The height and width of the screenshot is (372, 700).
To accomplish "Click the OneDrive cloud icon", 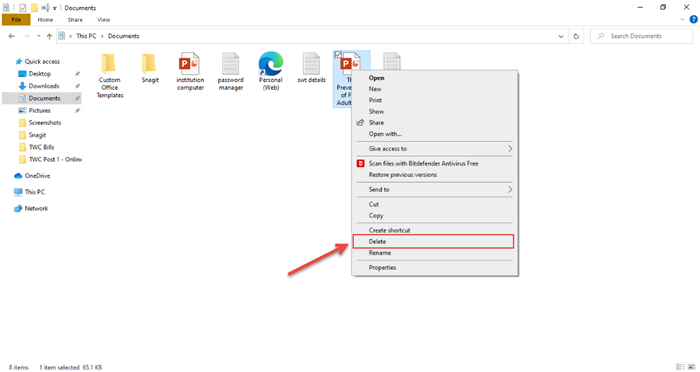I will point(18,176).
